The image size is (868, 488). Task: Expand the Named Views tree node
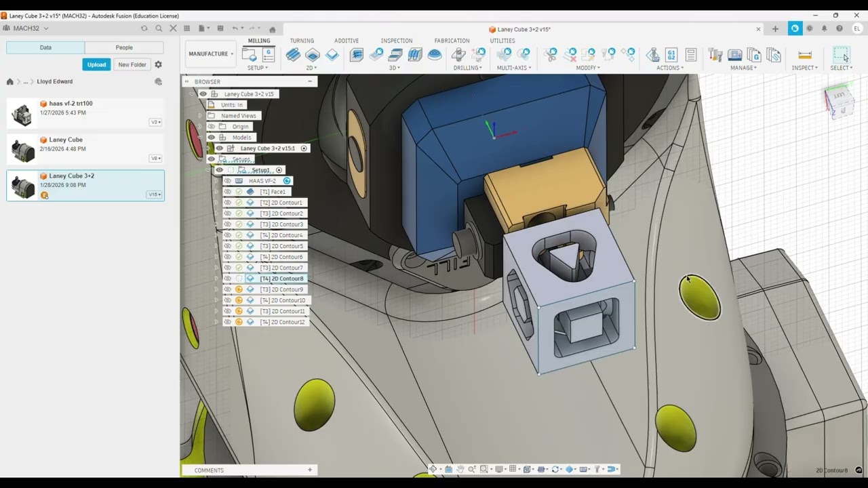click(x=200, y=116)
